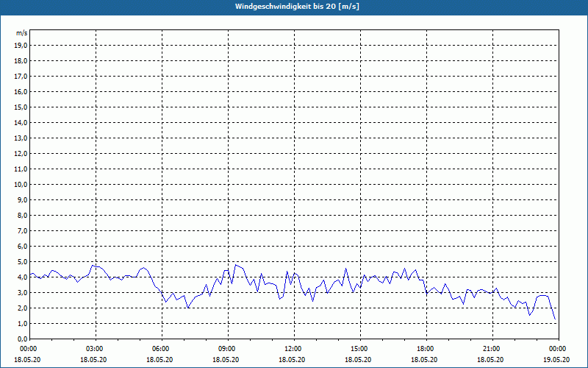Image resolution: width=588 pixels, height=368 pixels.
Task: Click the 12:00 time axis label
Action: click(294, 349)
